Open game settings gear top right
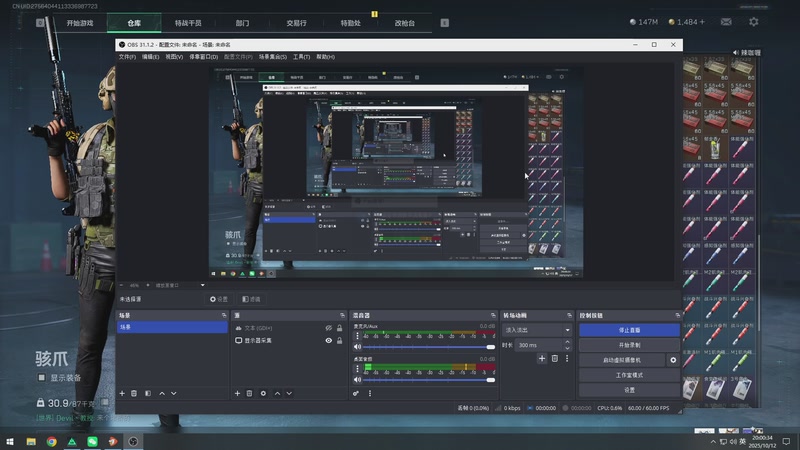 pyautogui.click(x=754, y=21)
